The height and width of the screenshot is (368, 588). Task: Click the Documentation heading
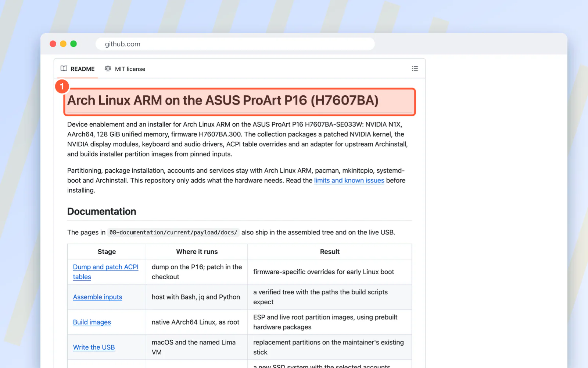[102, 212]
